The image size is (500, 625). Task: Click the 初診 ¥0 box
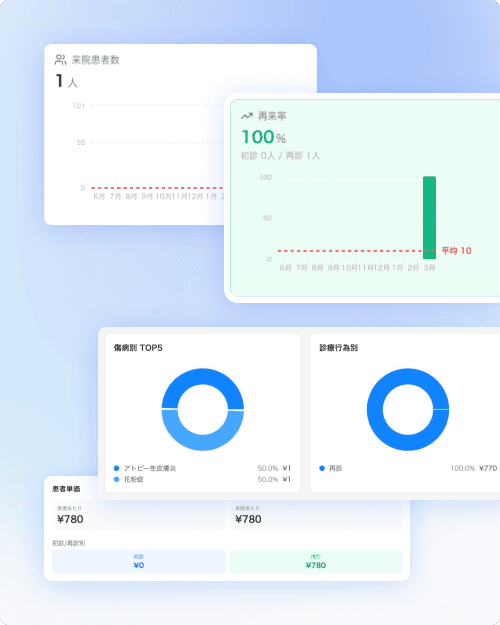[139, 562]
